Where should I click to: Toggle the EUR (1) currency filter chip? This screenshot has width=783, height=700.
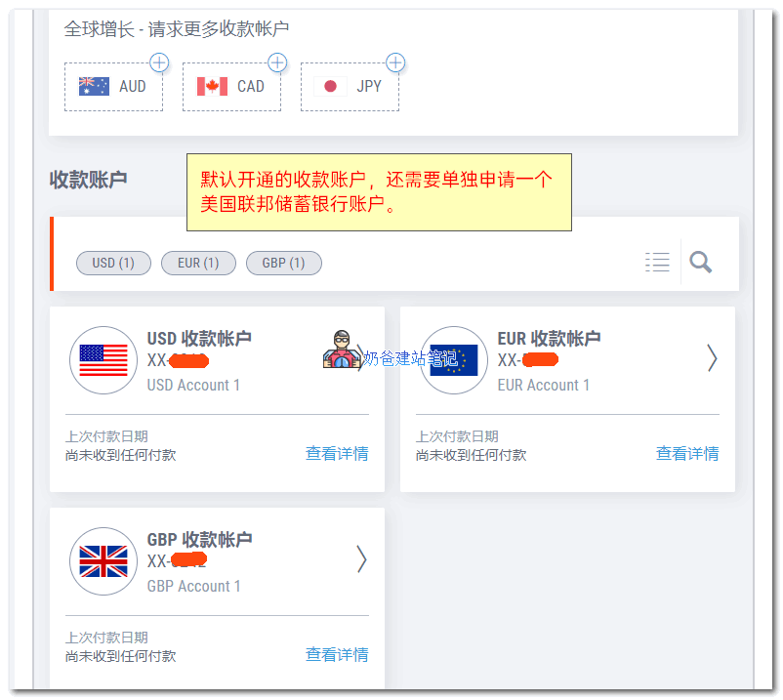coord(198,263)
